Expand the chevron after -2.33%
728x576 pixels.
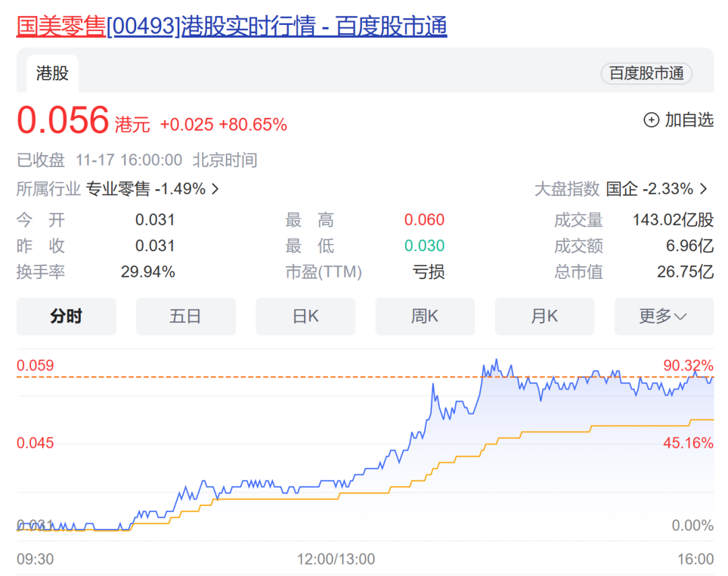pos(703,189)
